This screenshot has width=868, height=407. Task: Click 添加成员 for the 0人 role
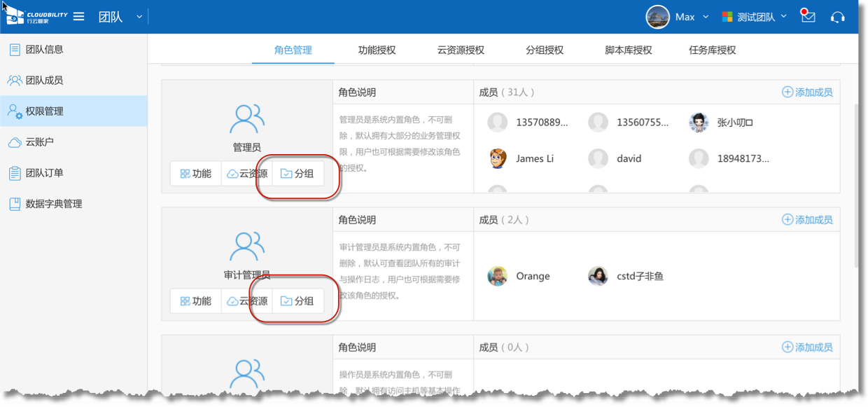pyautogui.click(x=807, y=347)
